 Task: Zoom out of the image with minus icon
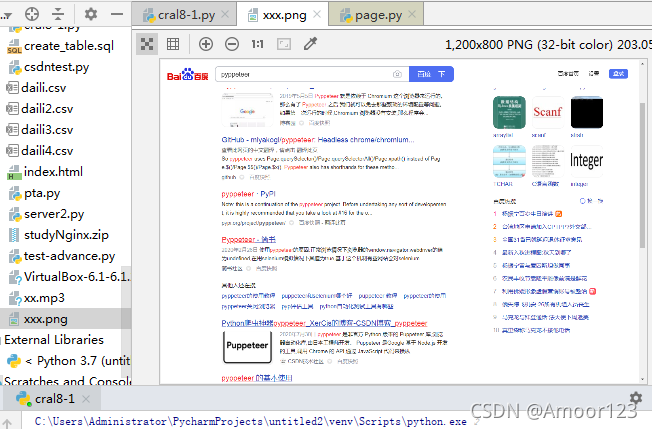(x=232, y=44)
